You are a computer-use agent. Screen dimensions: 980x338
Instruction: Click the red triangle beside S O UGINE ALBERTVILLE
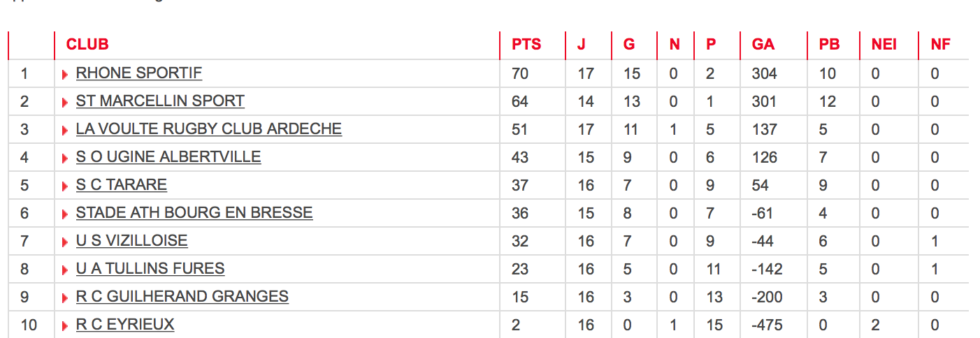[x=65, y=159]
